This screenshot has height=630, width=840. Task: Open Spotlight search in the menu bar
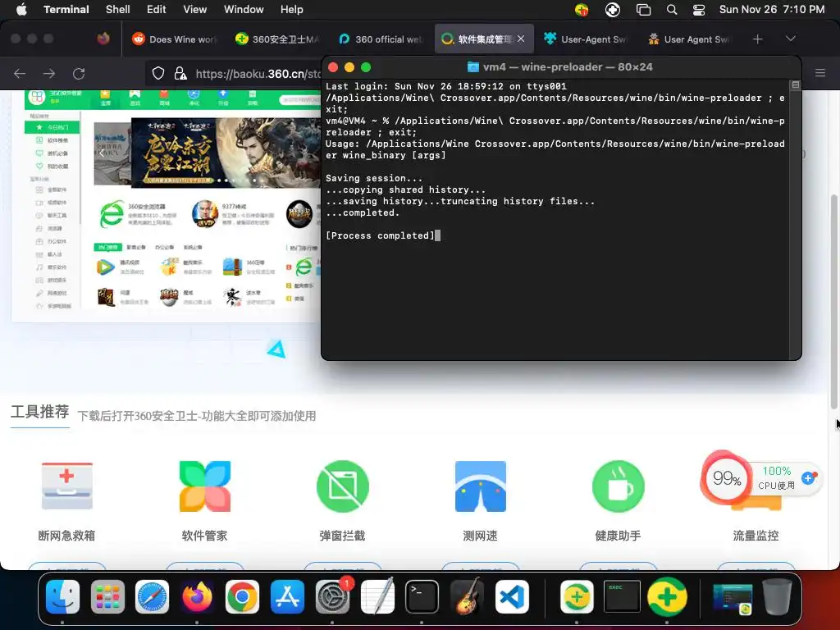(672, 10)
